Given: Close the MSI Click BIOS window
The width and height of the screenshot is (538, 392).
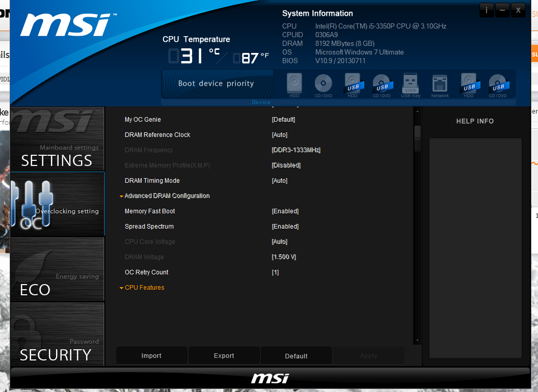Looking at the screenshot, I should (x=518, y=10).
